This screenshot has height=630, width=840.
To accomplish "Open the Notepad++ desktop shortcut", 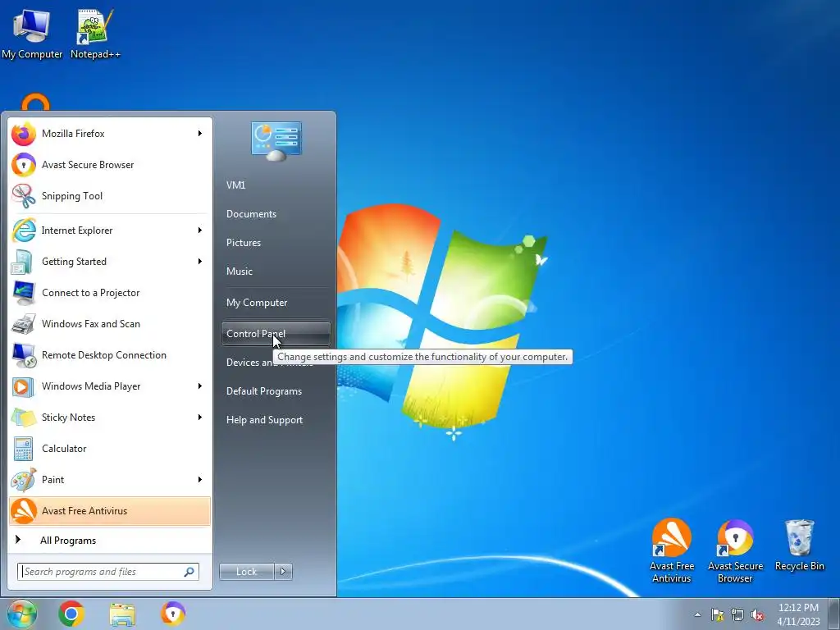I will coord(95,34).
